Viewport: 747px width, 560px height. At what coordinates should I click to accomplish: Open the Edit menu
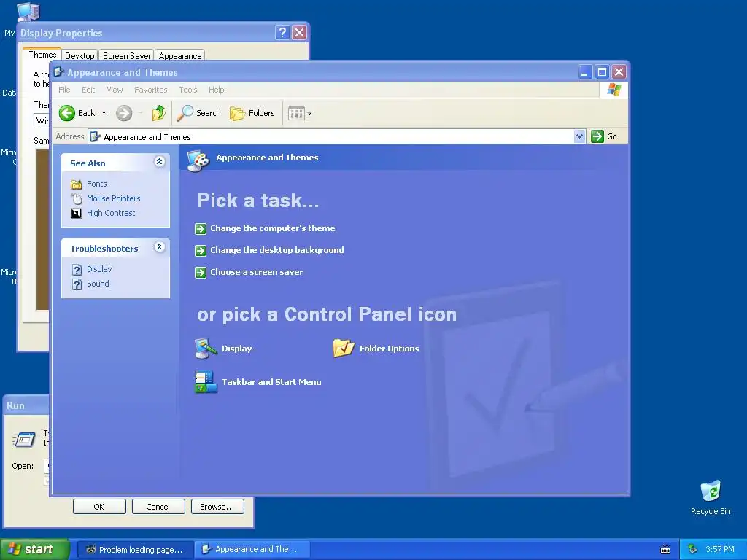pos(88,90)
